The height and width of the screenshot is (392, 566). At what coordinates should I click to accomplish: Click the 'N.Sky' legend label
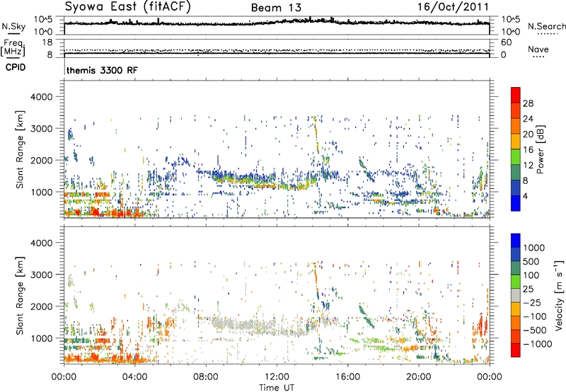pyautogui.click(x=13, y=26)
